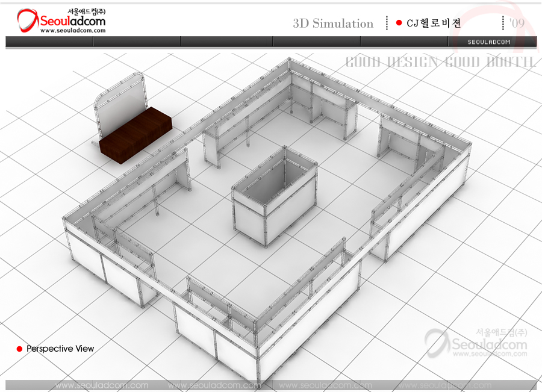Click the SEOULADCOM label in navigation bar
The image size is (542, 392).
tap(489, 42)
